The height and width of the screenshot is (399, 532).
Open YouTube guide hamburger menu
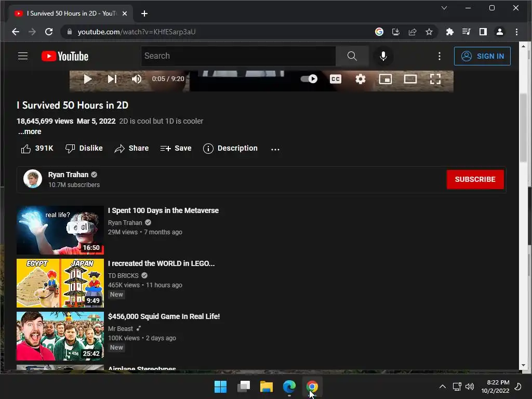coord(23,56)
